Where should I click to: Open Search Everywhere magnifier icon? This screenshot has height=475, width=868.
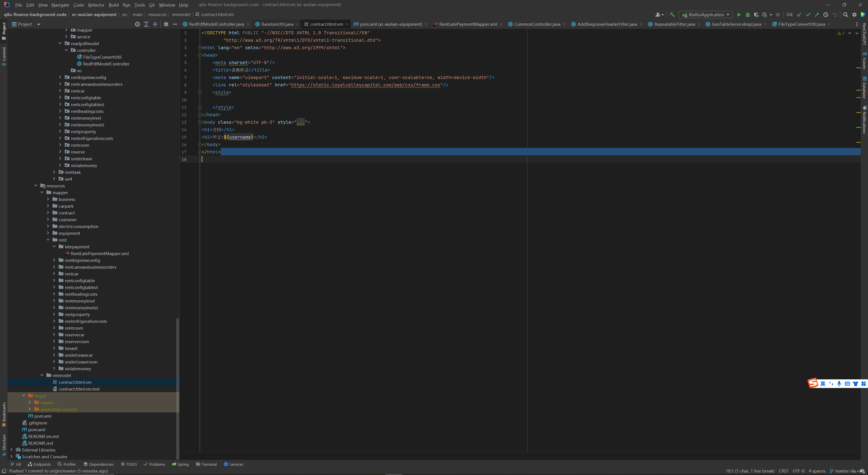pos(845,15)
